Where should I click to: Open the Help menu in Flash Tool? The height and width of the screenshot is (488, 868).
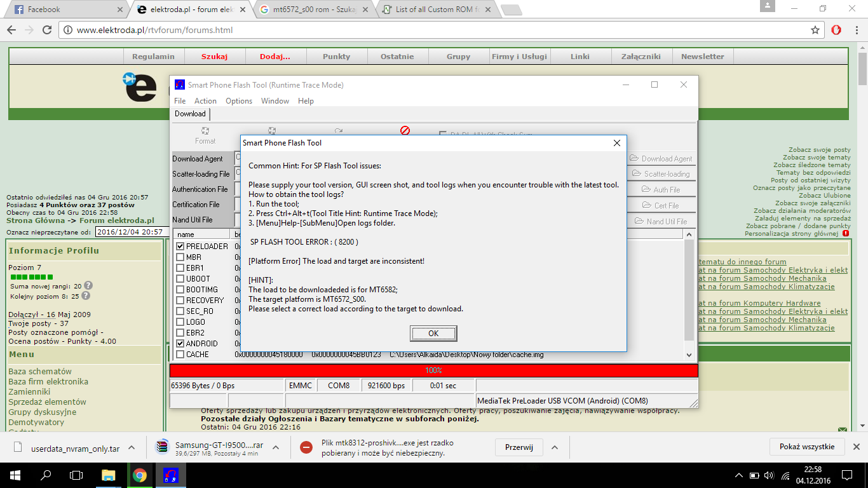point(306,101)
